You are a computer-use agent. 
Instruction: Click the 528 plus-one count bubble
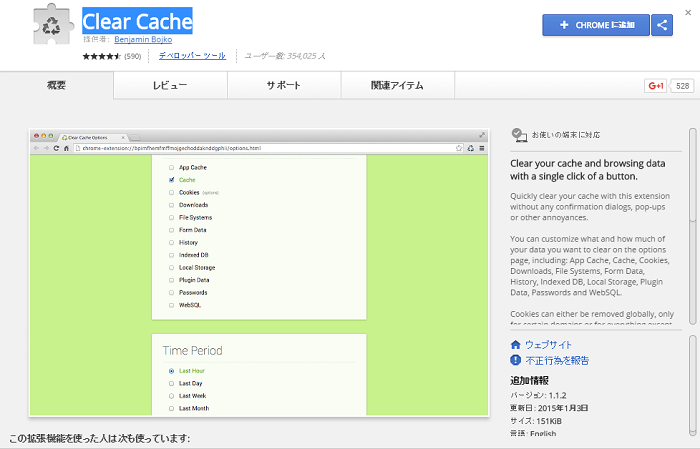(682, 86)
